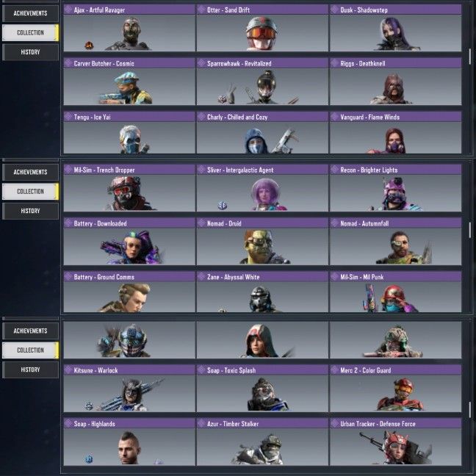Select the Otter - Sand Drift character thumbnail
This screenshot has width=476, height=476.
click(262, 33)
